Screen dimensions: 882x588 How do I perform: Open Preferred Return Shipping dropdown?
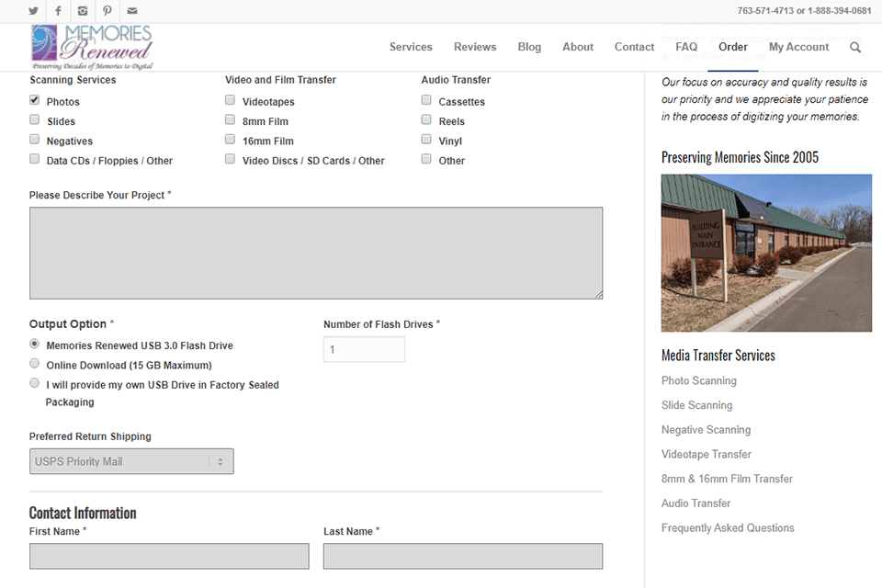pyautogui.click(x=131, y=461)
